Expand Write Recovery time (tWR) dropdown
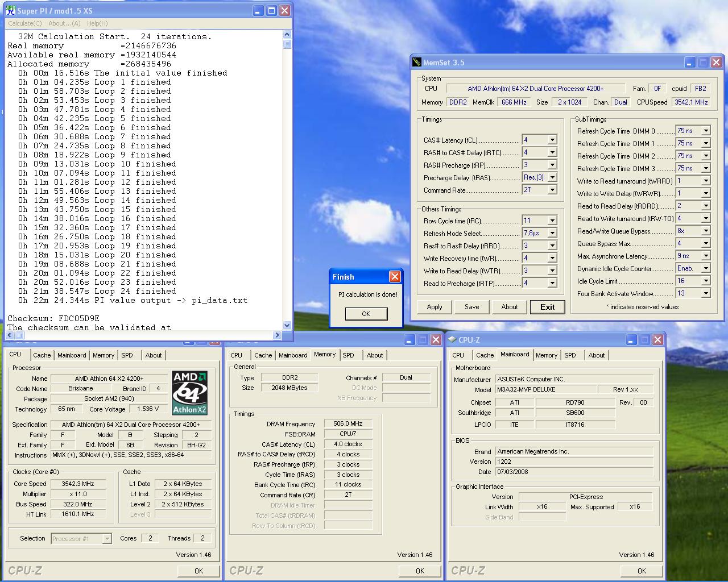Viewport: 728px width, 582px height. pos(552,258)
